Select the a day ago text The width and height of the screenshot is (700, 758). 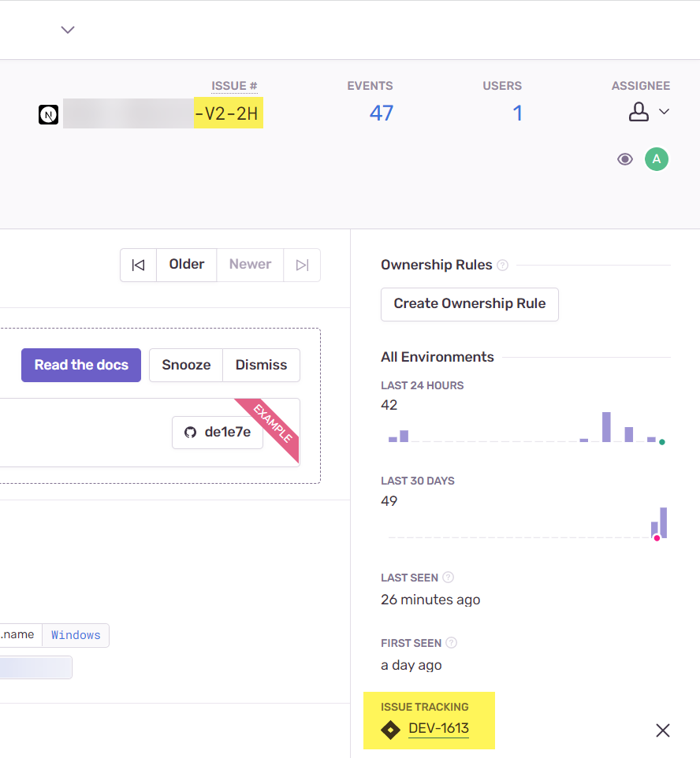pos(411,665)
